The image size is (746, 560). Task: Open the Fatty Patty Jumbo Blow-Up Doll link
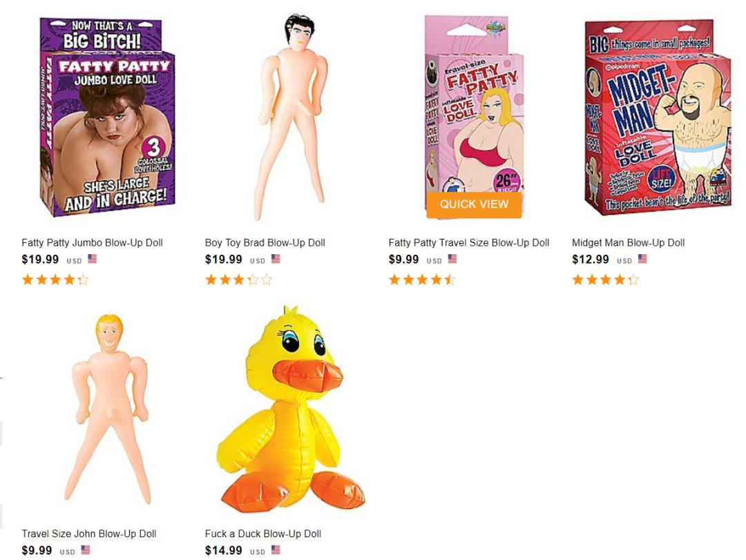tap(93, 242)
